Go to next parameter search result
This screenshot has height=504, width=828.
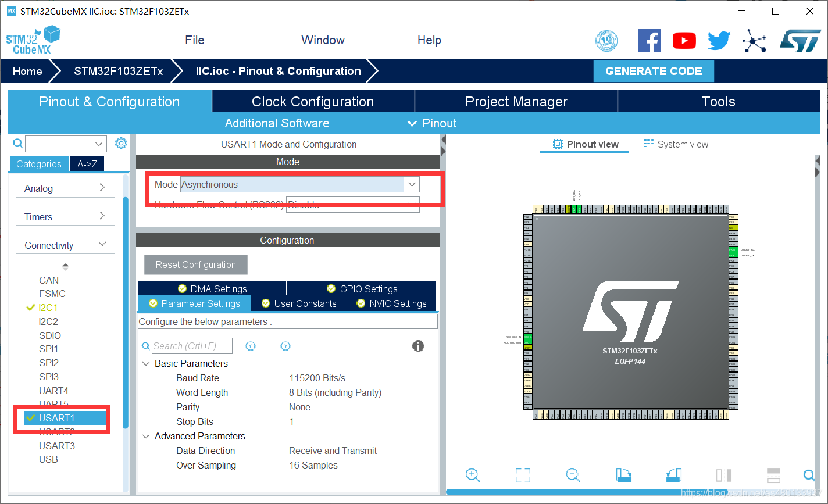pyautogui.click(x=285, y=346)
